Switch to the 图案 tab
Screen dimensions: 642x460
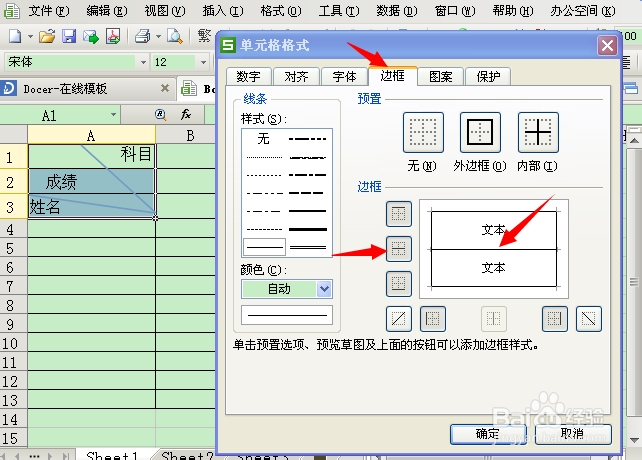[x=441, y=76]
